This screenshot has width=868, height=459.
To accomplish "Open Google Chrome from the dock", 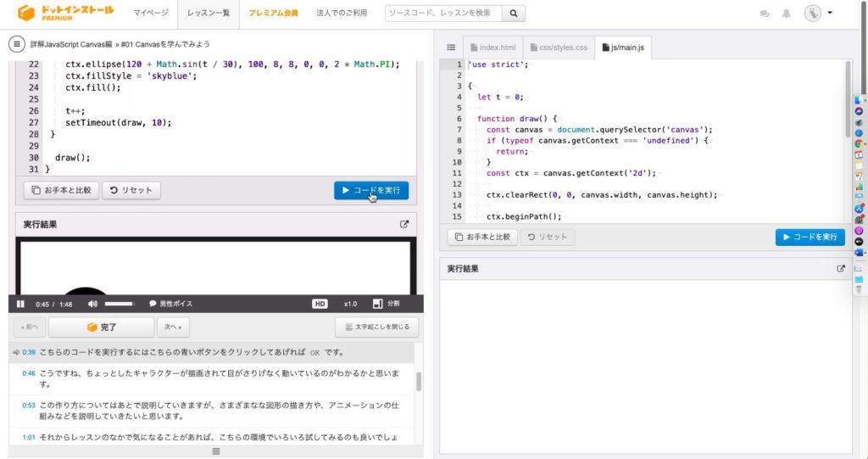I will pos(859,143).
